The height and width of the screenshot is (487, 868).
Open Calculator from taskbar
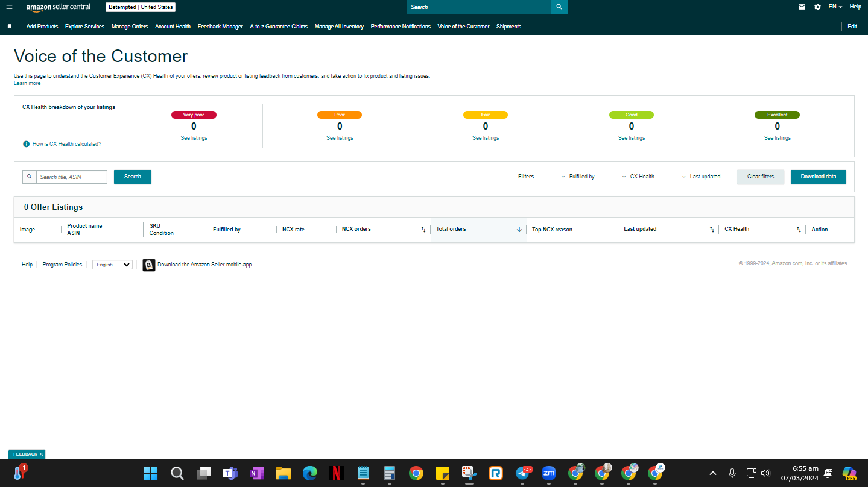tap(390, 473)
